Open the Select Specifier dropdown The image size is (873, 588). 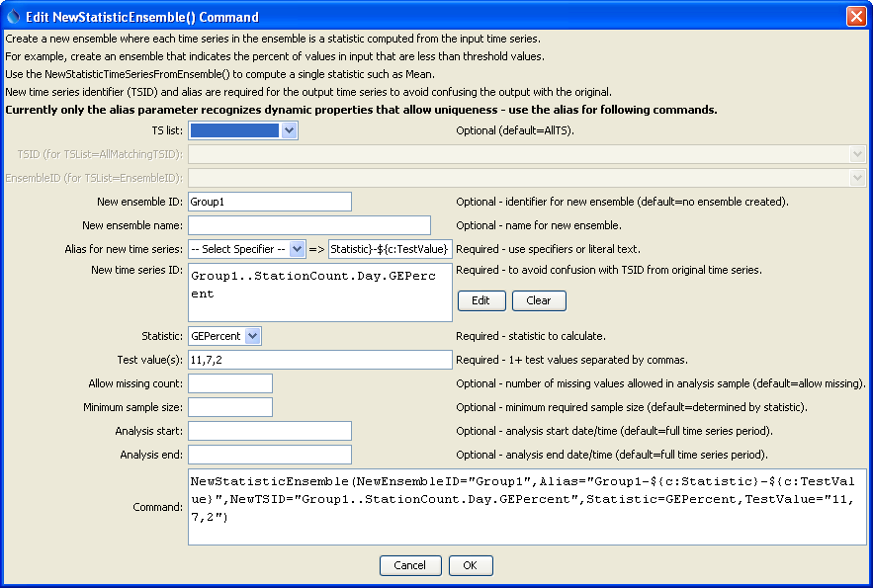[298, 249]
